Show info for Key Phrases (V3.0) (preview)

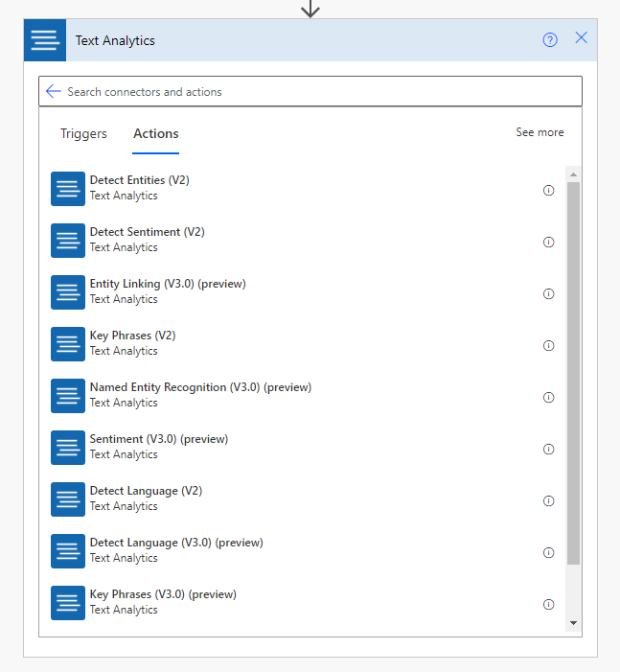tap(548, 605)
